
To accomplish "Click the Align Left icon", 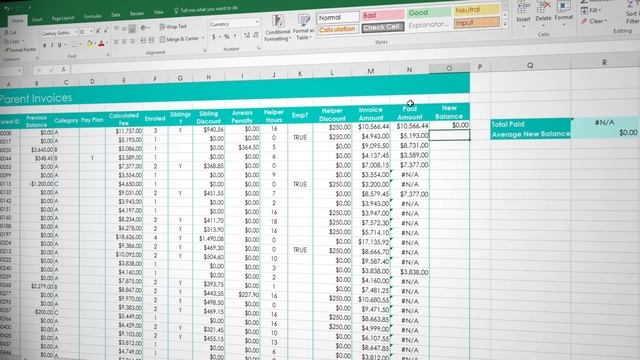I will [116, 42].
